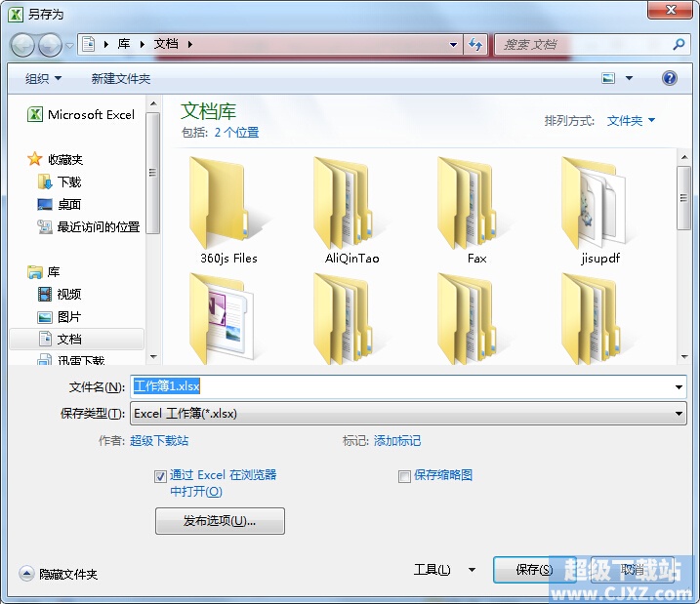Select the 360js Files folder

pyautogui.click(x=228, y=211)
